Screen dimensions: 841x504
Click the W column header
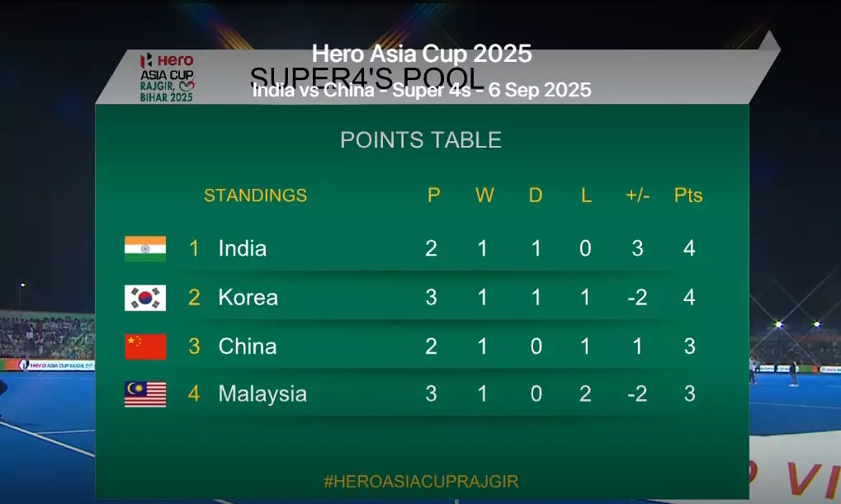484,195
